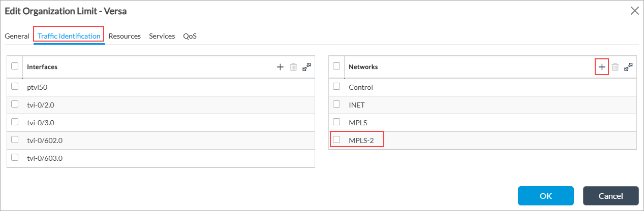Viewport: 644px width, 211px height.
Task: Click the Cancel button
Action: (610, 196)
